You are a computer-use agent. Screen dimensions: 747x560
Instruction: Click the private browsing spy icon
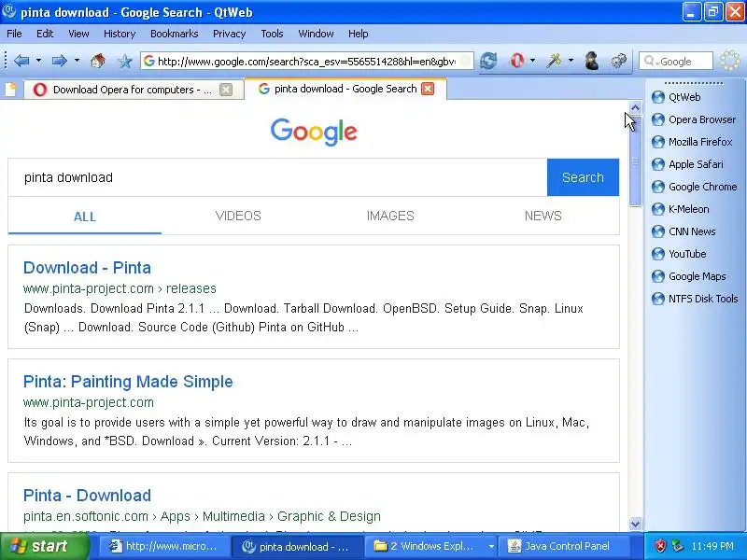pyautogui.click(x=592, y=61)
